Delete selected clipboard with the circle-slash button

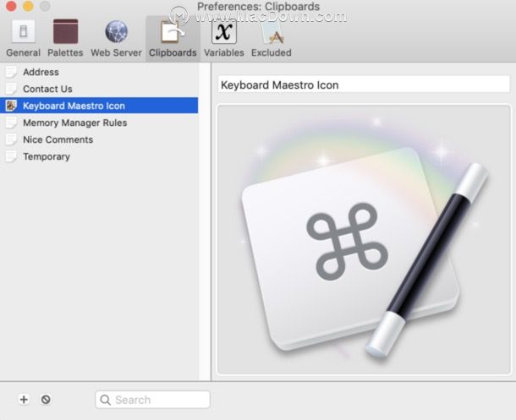coord(46,400)
